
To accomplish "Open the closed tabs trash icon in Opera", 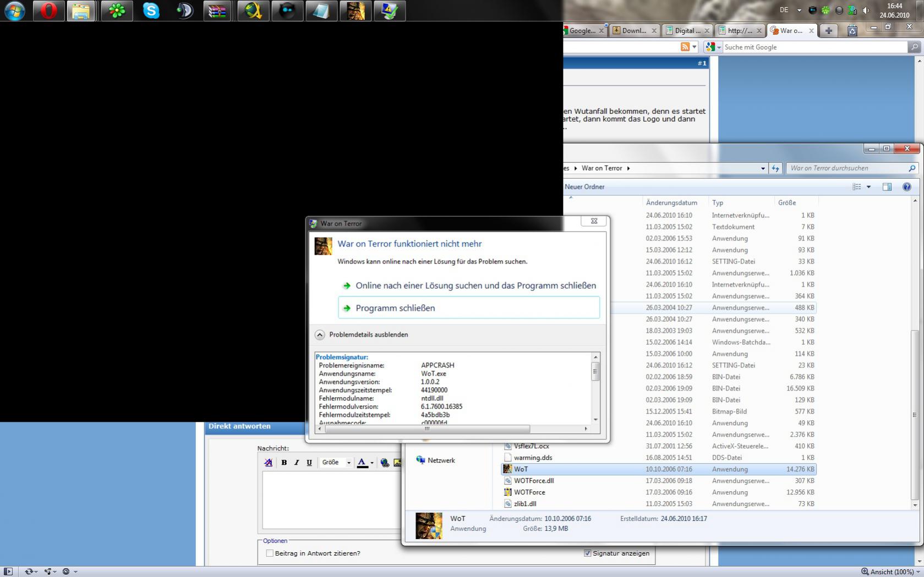I will 852,31.
